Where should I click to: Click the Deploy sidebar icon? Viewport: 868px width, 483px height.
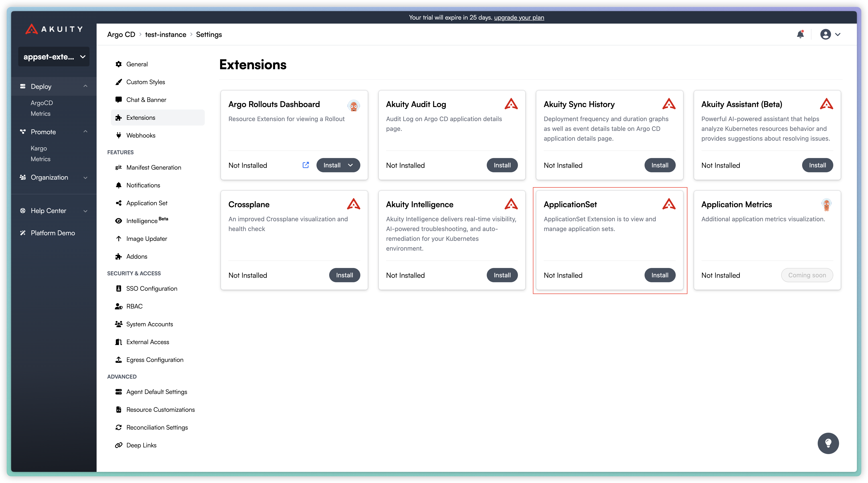(22, 86)
